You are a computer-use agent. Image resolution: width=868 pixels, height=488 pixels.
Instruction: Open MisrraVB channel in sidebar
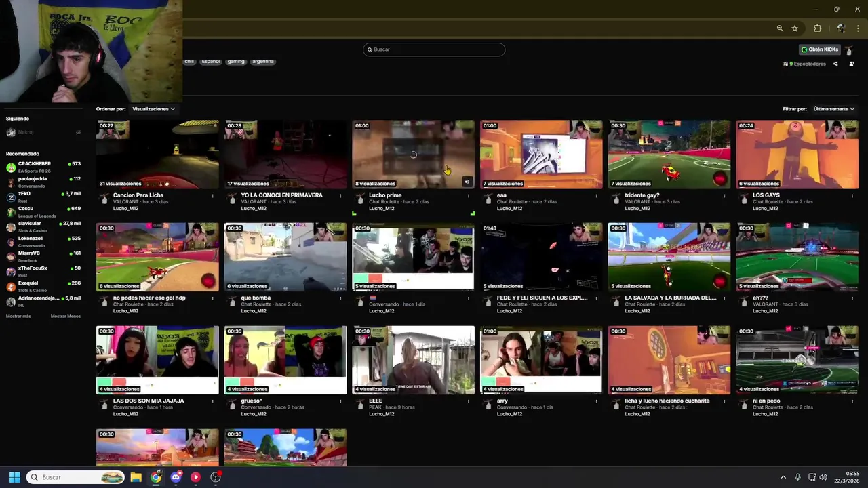click(x=43, y=256)
